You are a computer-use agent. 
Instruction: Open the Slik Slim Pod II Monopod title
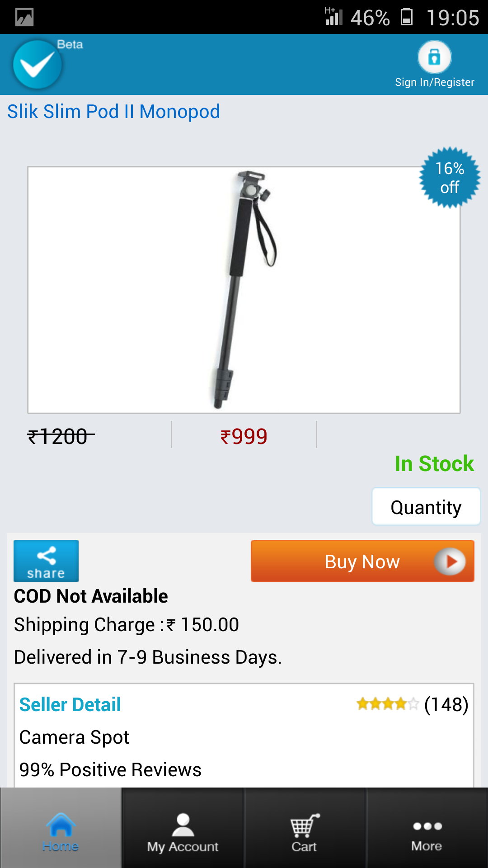click(113, 111)
